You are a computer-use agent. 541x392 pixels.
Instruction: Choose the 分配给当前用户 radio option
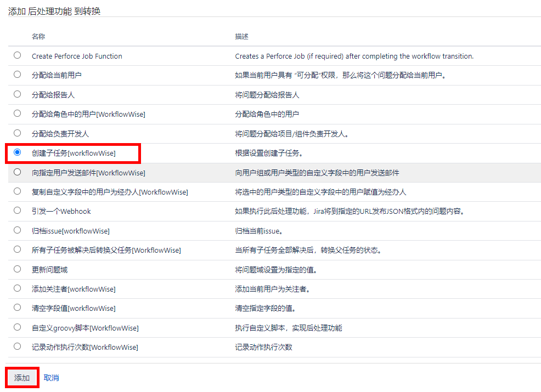click(18, 75)
